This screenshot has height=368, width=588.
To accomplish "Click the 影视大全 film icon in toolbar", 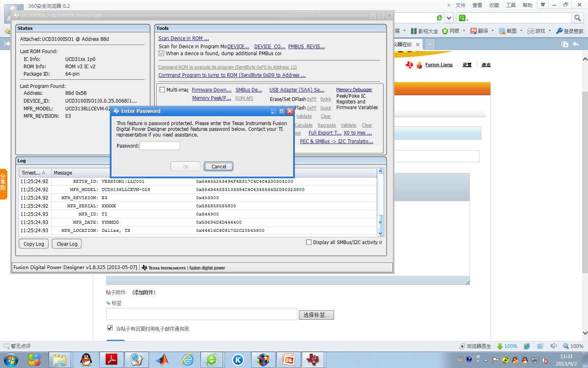I will point(414,31).
